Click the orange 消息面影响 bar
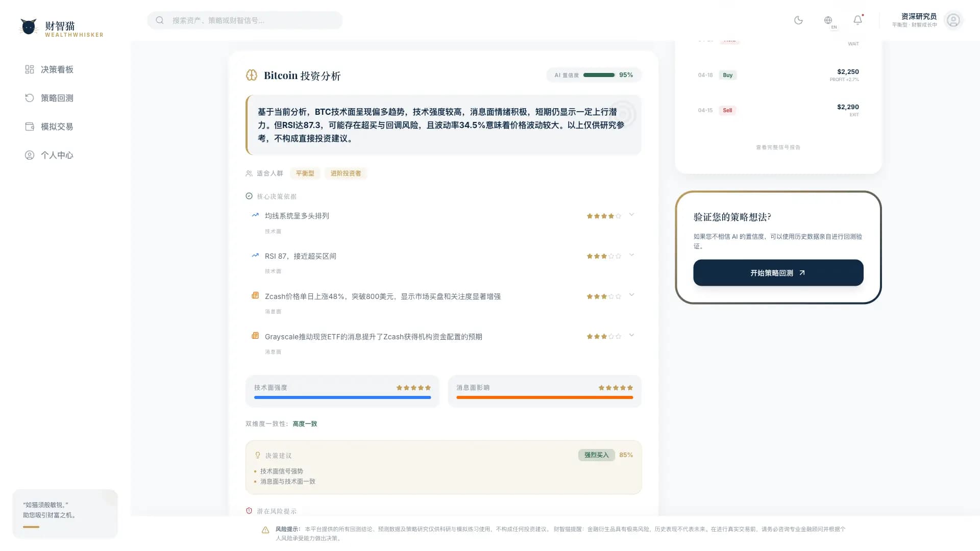This screenshot has width=980, height=551. pos(545,397)
